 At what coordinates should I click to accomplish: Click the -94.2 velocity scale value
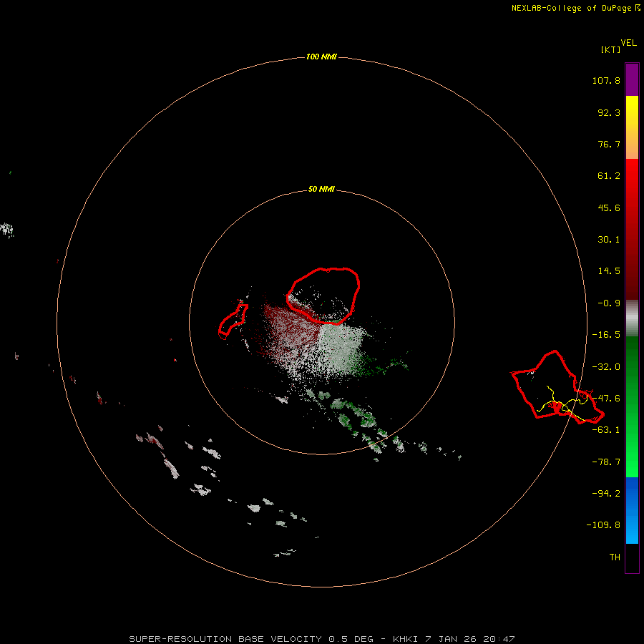point(606,493)
